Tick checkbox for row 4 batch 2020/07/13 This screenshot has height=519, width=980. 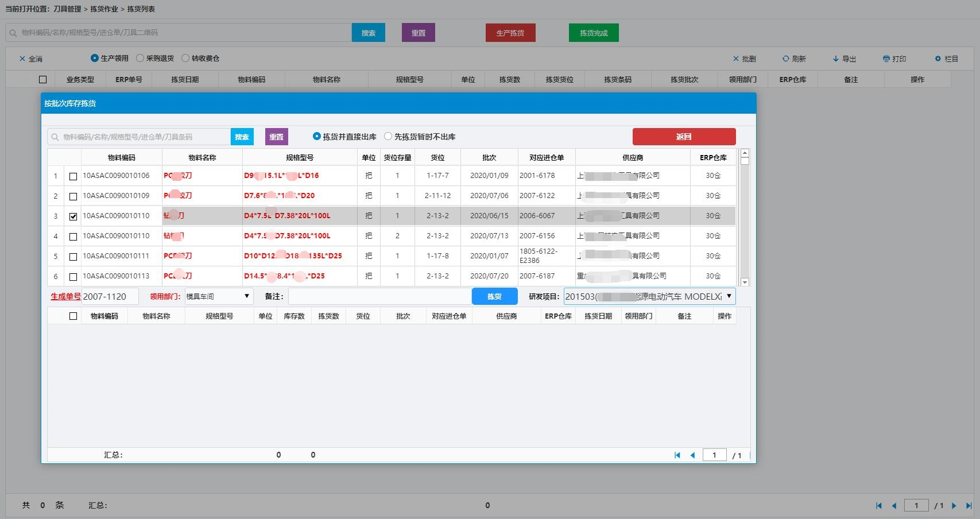[x=73, y=237]
